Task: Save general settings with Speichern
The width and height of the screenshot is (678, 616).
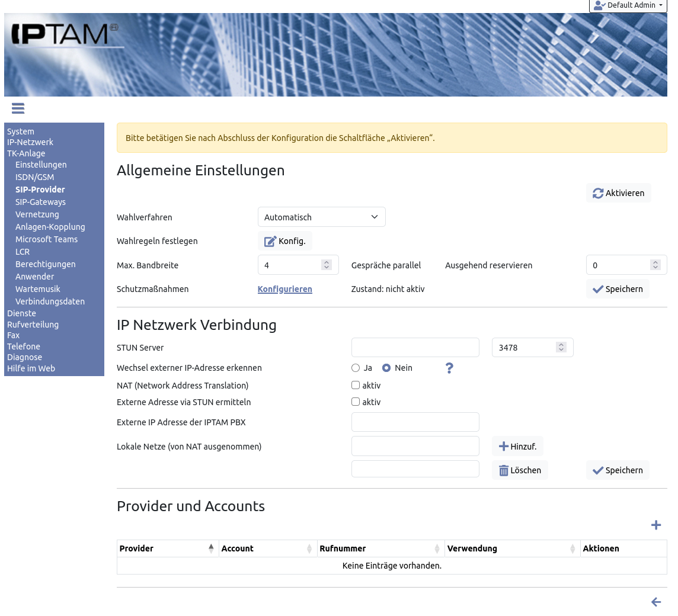Action: 618,289
